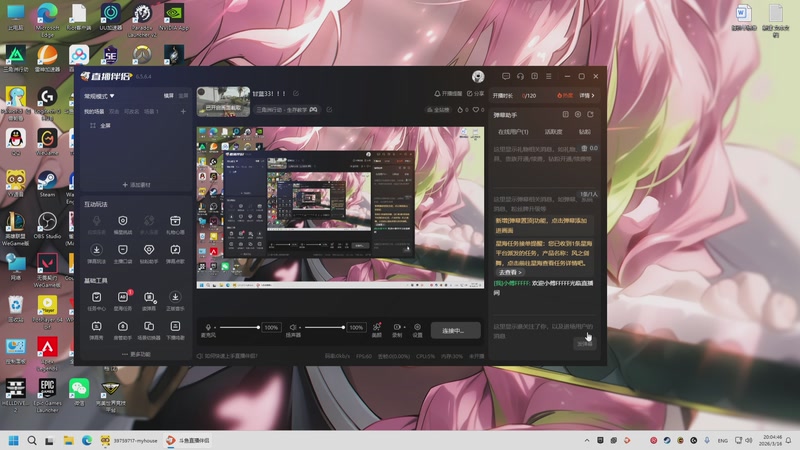Switch to 在线用户(1) tab
This screenshot has height=450, width=800.
pyautogui.click(x=513, y=132)
